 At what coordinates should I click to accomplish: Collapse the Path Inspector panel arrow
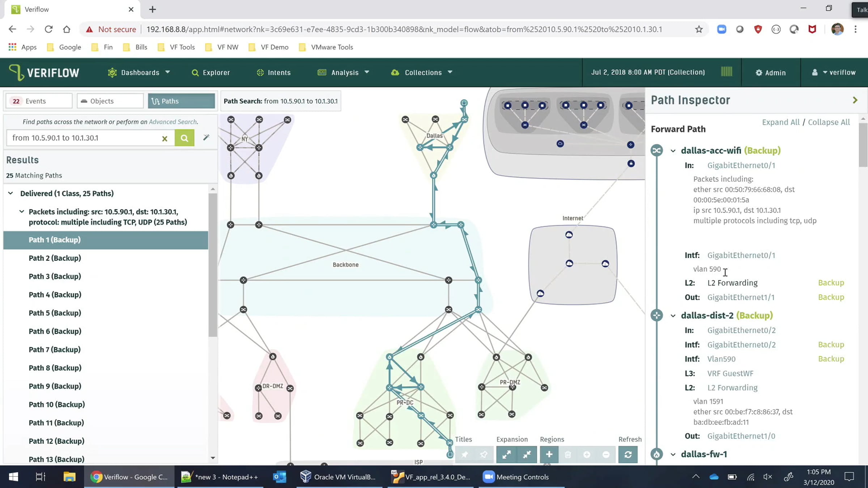tap(855, 100)
